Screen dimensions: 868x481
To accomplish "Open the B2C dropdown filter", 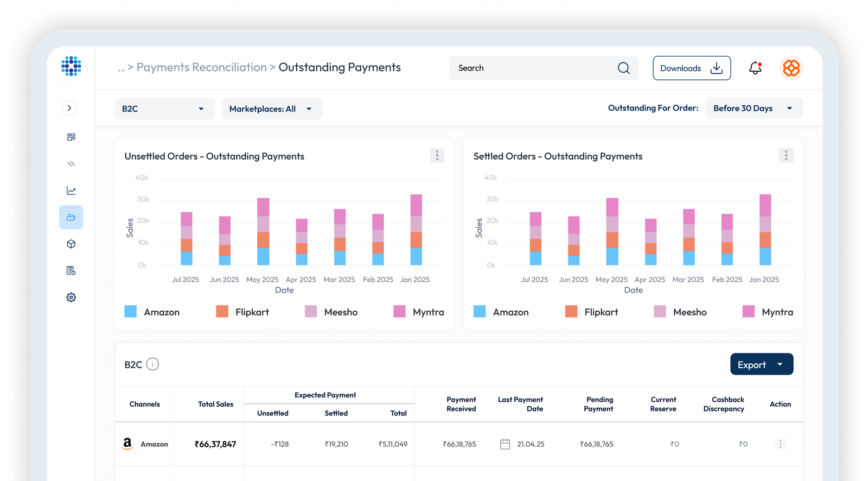I will pos(164,109).
